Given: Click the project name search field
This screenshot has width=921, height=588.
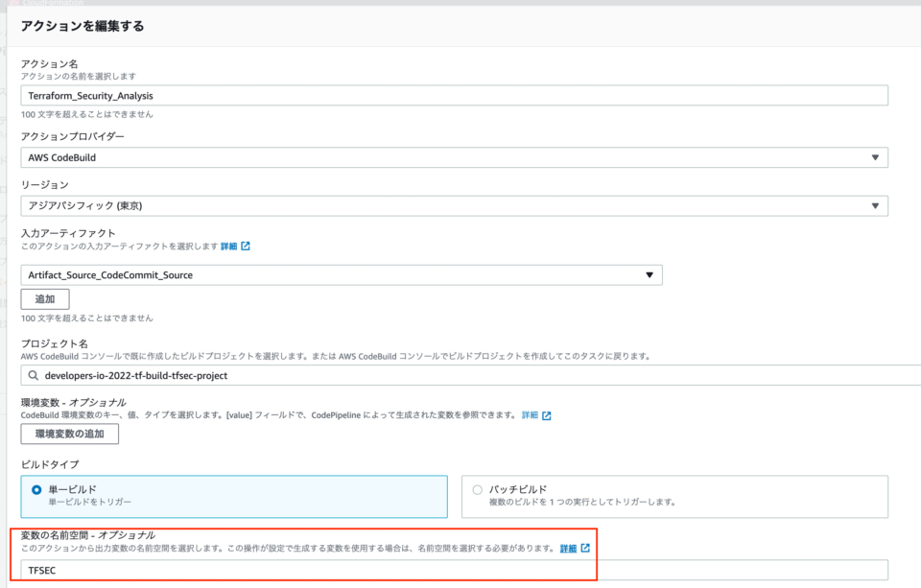Looking at the screenshot, I should coord(471,375).
